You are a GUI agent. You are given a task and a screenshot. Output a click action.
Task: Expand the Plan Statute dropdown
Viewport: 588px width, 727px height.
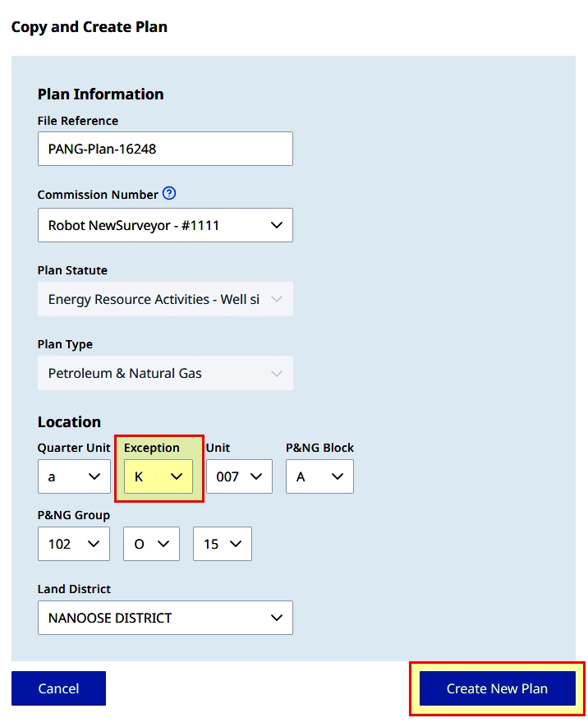click(165, 299)
